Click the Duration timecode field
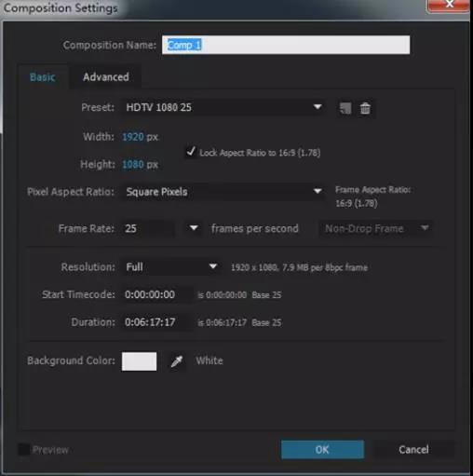The width and height of the screenshot is (473, 476). tap(155, 322)
